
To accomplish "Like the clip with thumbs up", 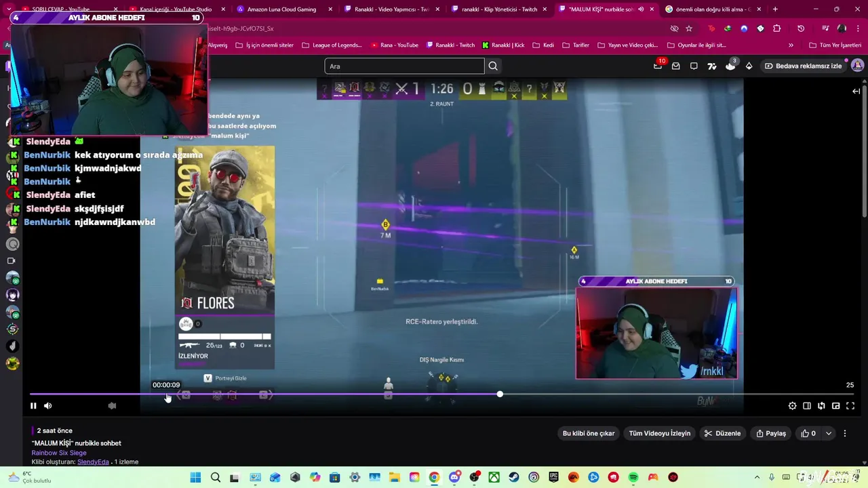I will [x=809, y=433].
